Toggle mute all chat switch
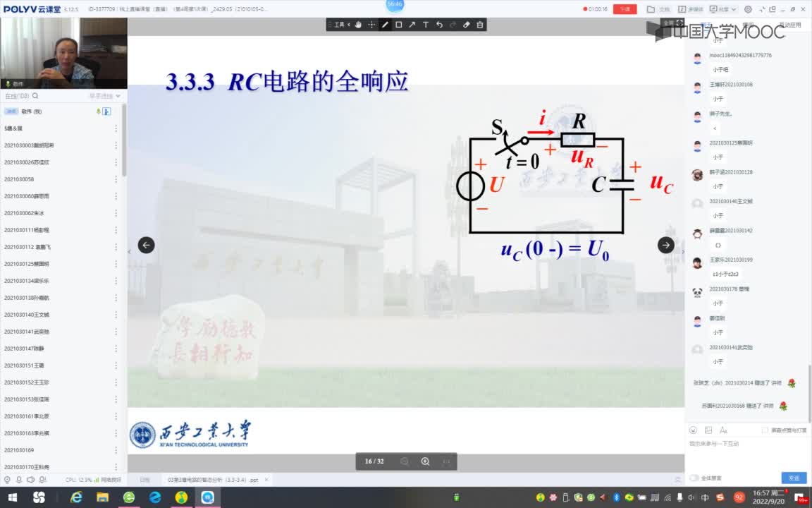The height and width of the screenshot is (508, 812). 694,478
